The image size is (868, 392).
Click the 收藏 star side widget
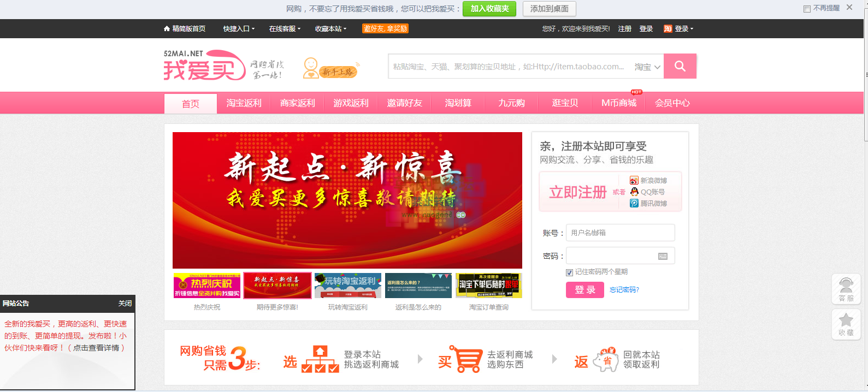(846, 324)
